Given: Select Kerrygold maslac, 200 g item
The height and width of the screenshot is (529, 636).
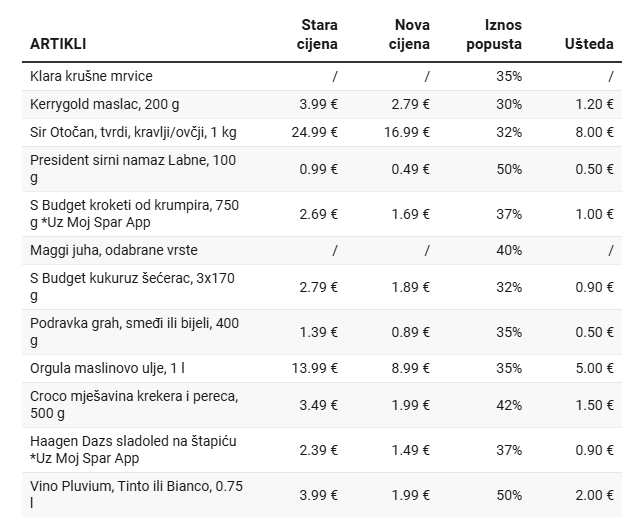Looking at the screenshot, I should click(x=105, y=104).
